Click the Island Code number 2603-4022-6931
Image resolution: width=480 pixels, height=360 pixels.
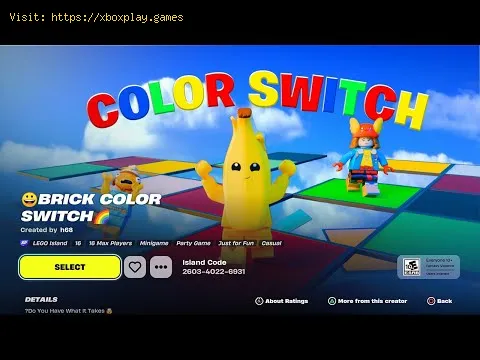tap(214, 271)
